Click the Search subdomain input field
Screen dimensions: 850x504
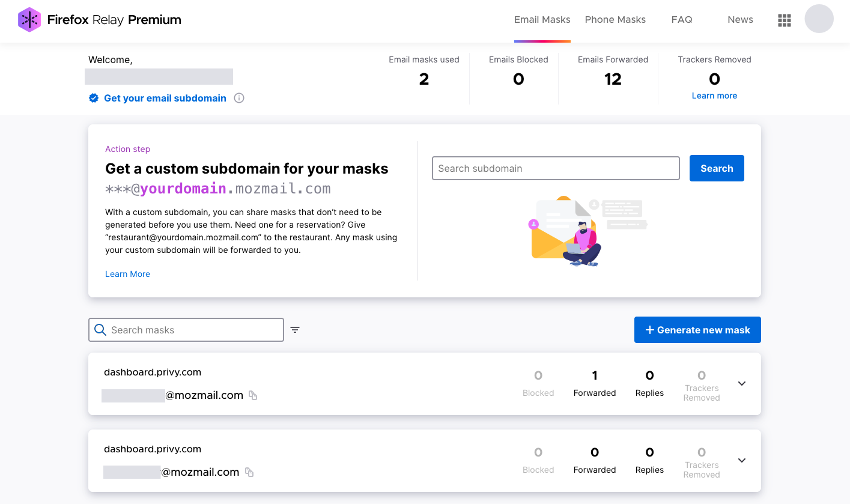tap(555, 168)
